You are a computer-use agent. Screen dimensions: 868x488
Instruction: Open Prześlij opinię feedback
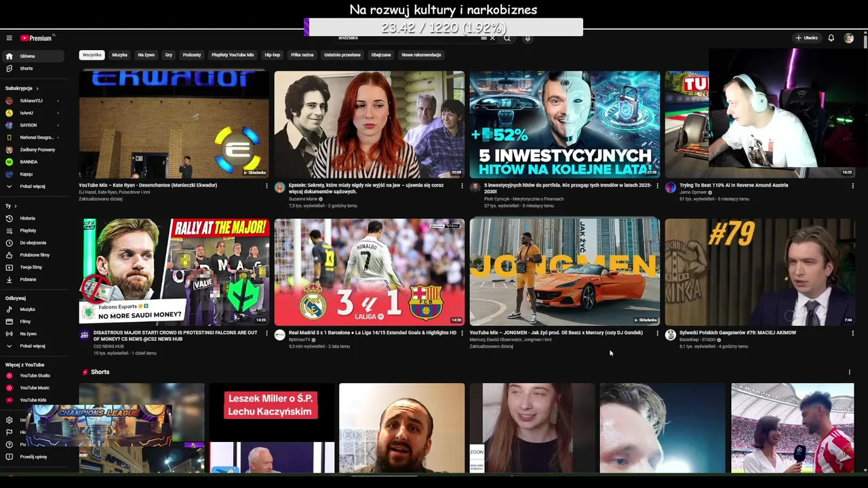coord(33,457)
